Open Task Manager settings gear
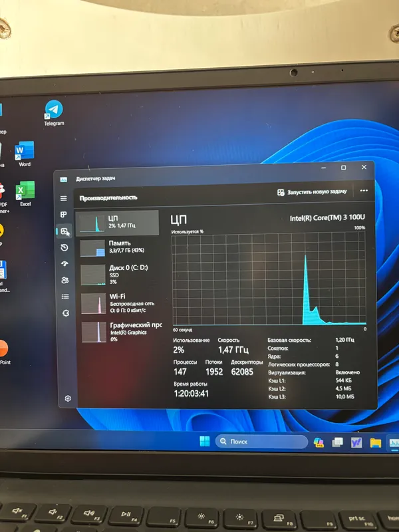Image resolution: width=399 pixels, height=532 pixels. tap(68, 398)
